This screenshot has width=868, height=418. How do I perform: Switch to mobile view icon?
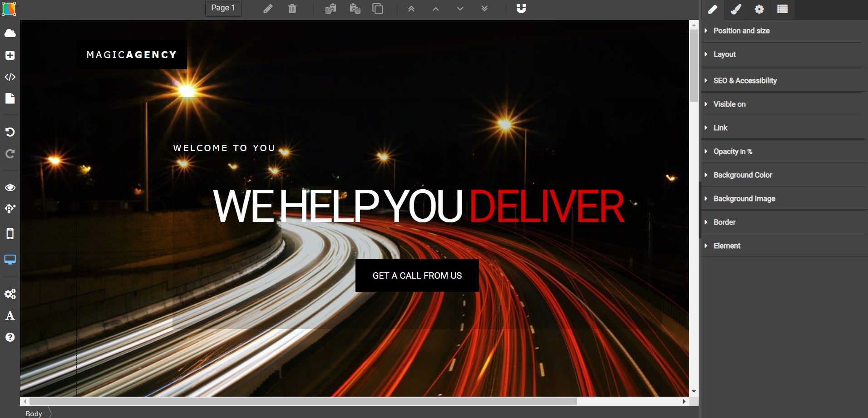click(10, 234)
